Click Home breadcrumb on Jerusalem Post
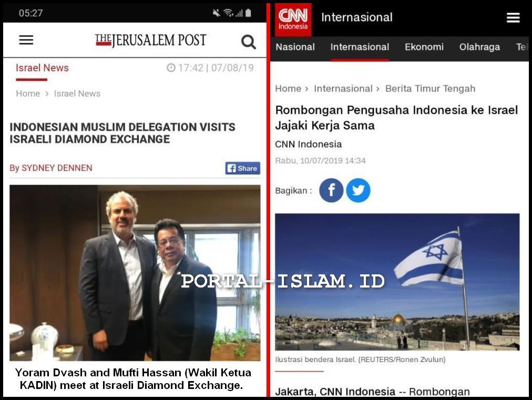Image resolution: width=532 pixels, height=400 pixels. pyautogui.click(x=28, y=94)
